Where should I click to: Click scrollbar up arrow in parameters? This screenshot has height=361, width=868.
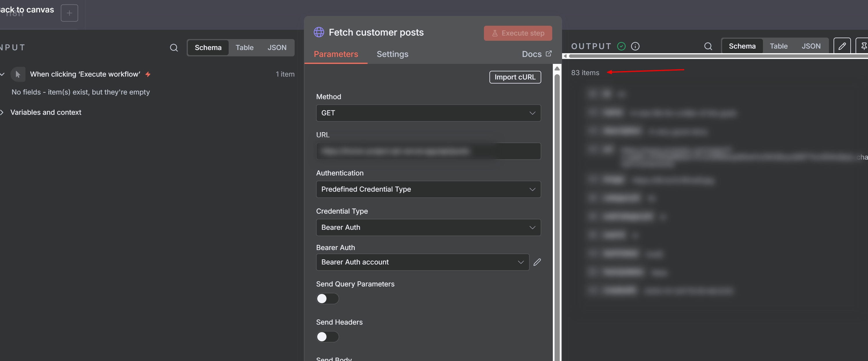557,69
